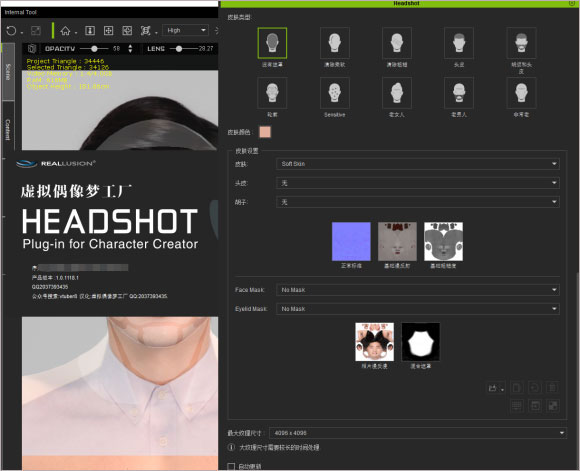Viewport: 580px width, 471px height.
Task: Click the load texture icon with arrow
Action: [x=495, y=388]
